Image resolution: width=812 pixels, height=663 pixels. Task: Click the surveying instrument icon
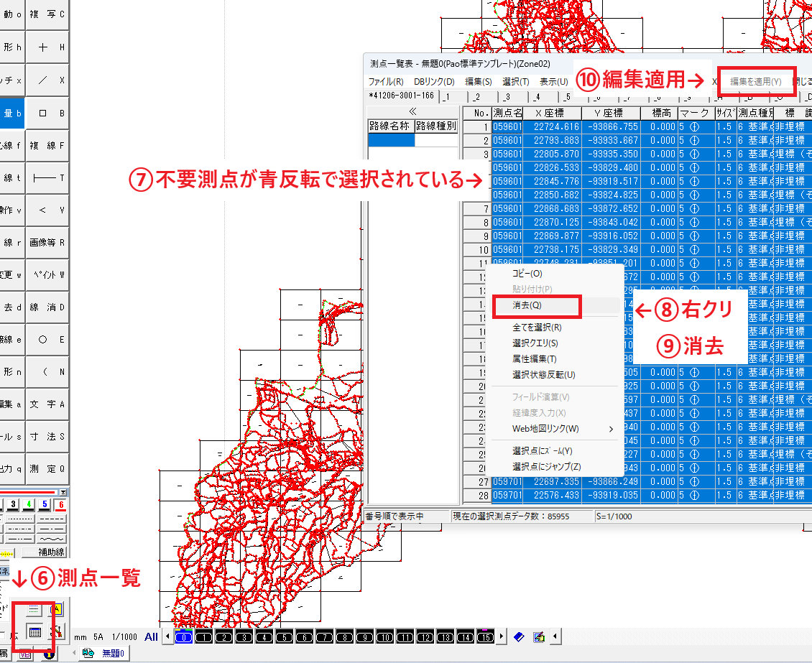[57, 631]
